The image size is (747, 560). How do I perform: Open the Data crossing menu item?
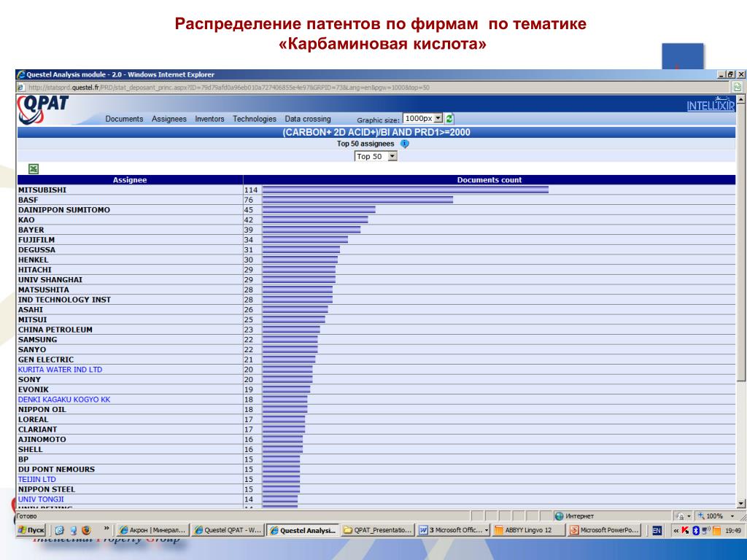pos(308,119)
